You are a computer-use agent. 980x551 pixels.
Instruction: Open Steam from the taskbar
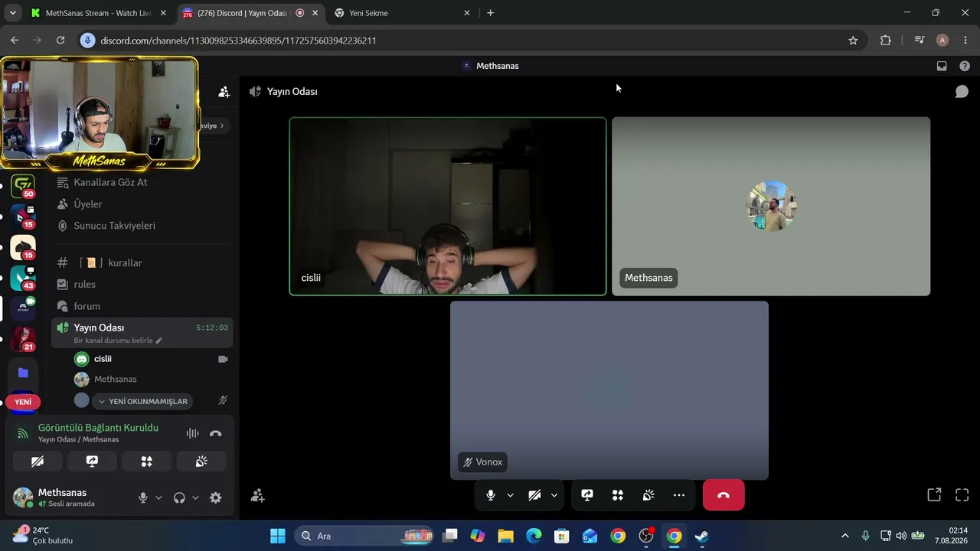[701, 536]
